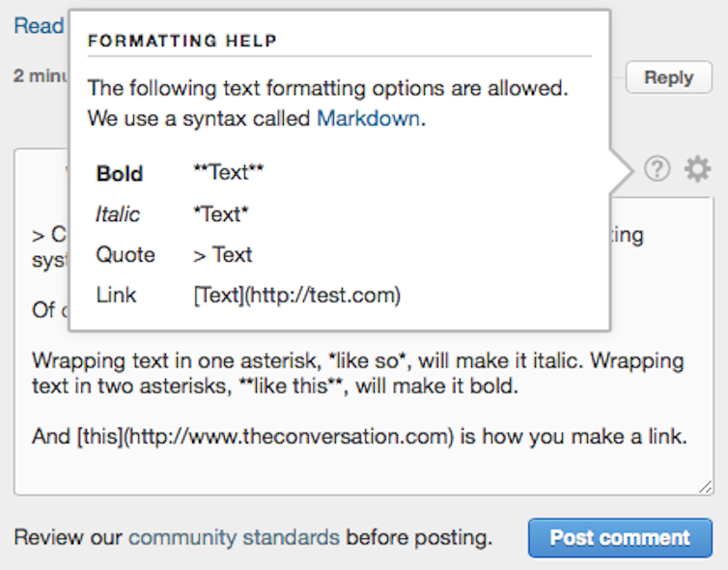The height and width of the screenshot is (570, 728).
Task: Select the Italic label in help popup
Action: (118, 214)
